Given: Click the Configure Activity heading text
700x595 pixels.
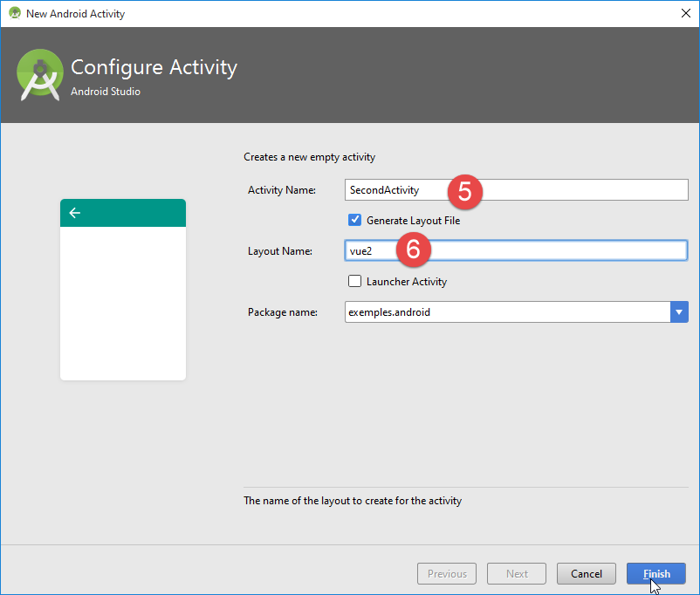Looking at the screenshot, I should pos(154,67).
